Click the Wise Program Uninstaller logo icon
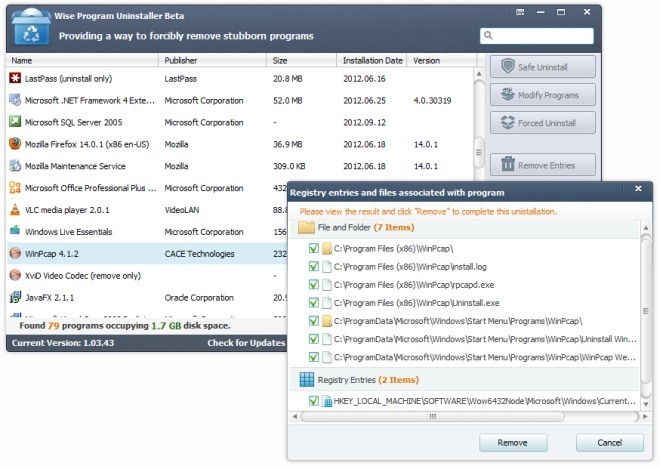 click(31, 27)
